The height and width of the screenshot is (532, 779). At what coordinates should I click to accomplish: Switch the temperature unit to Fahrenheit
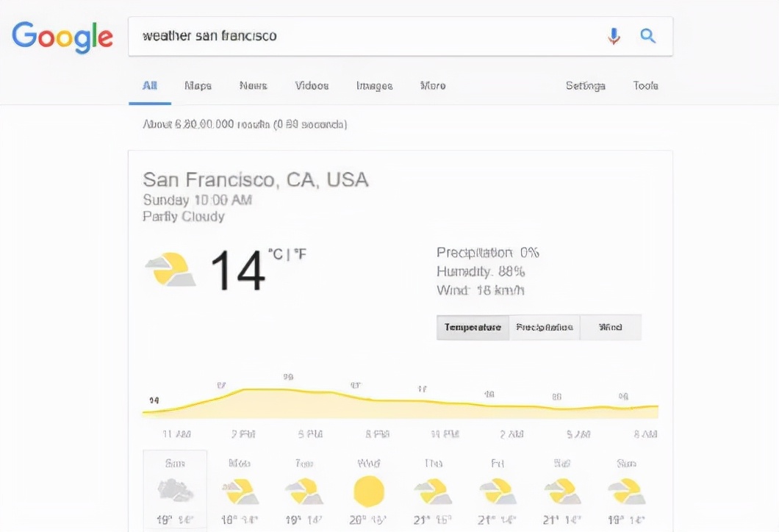click(x=300, y=254)
